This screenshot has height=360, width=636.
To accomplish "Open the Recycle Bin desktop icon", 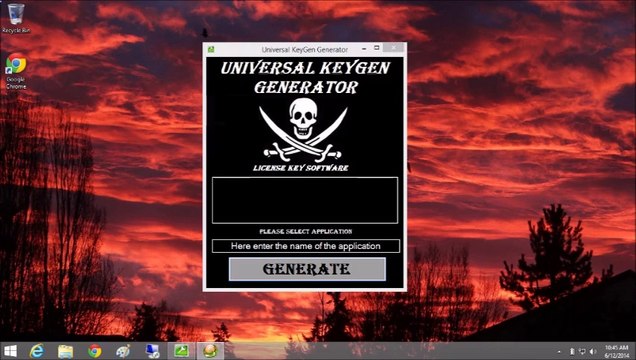I will [x=15, y=18].
